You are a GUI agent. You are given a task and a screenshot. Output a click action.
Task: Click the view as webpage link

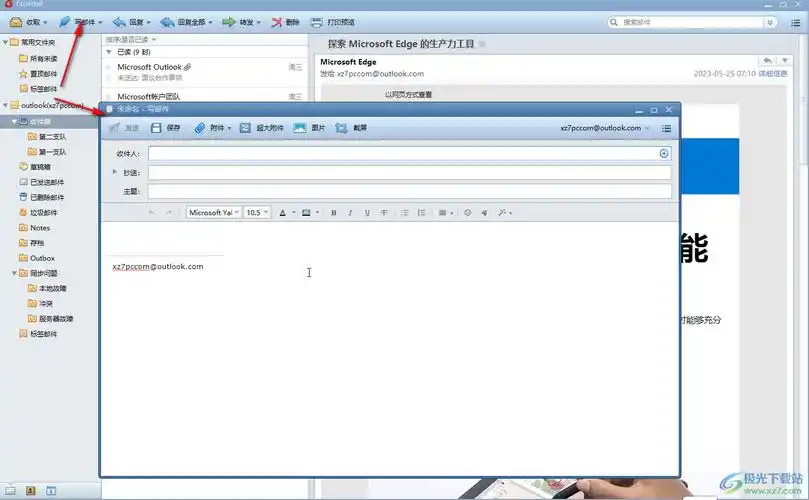[x=408, y=94]
